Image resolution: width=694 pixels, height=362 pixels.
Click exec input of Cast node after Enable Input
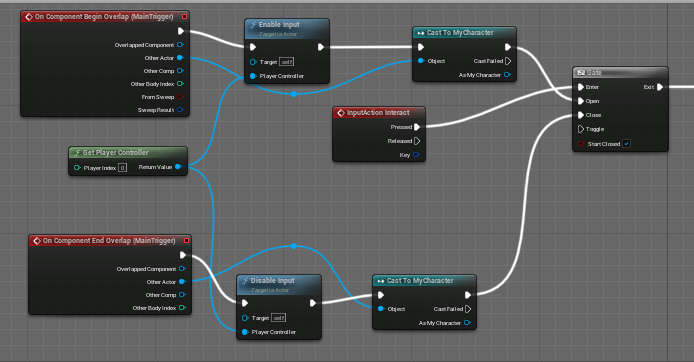(421, 47)
